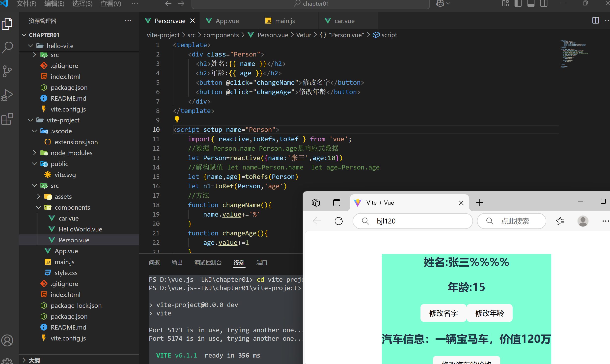The width and height of the screenshot is (610, 364).
Task: Click the browser address bar showing bjl120
Action: click(x=413, y=221)
